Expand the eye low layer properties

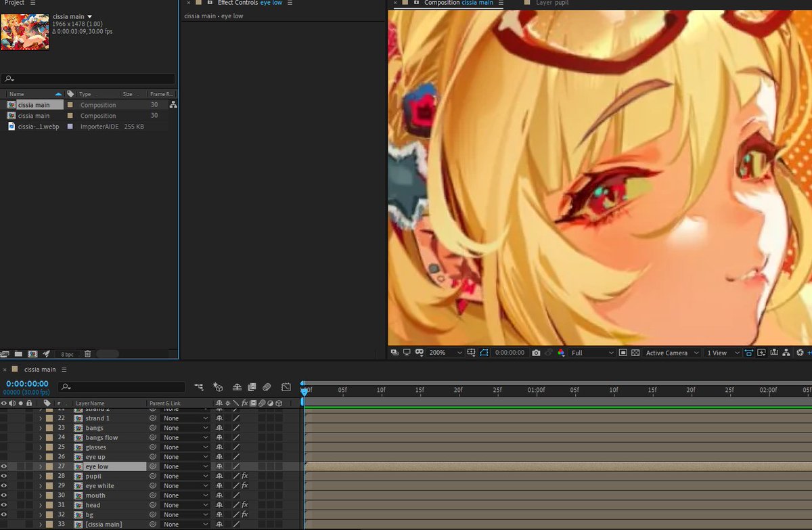tap(41, 466)
